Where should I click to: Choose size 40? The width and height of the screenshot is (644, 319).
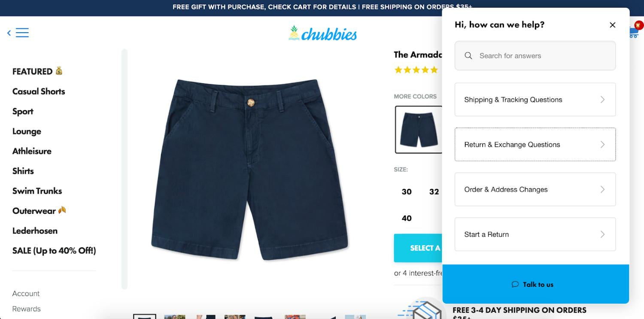click(407, 218)
